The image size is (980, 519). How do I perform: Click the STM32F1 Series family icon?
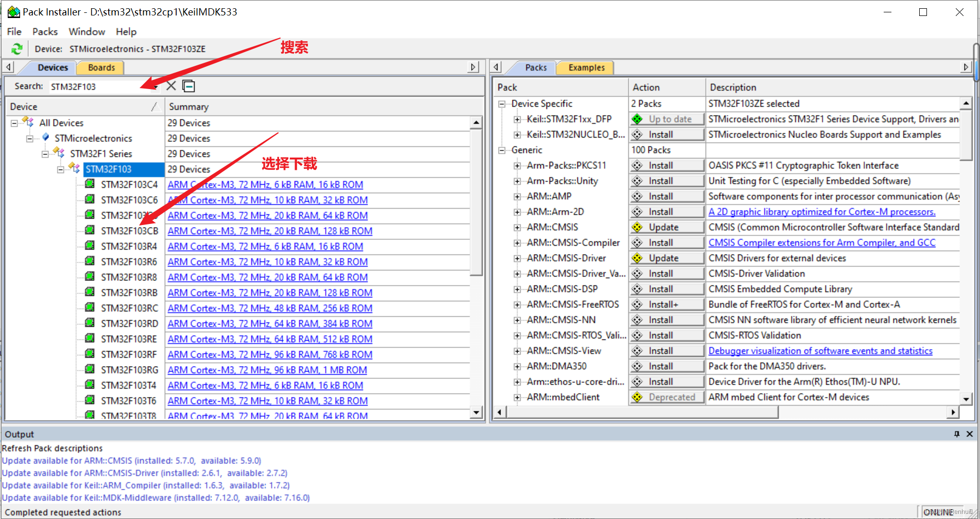[59, 153]
